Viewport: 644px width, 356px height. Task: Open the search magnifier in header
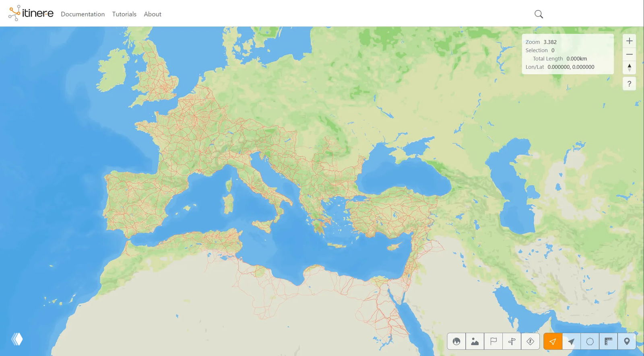(x=539, y=14)
